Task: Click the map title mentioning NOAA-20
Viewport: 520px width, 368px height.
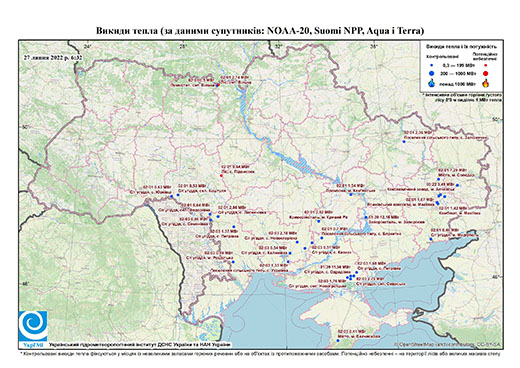Action: [260, 31]
